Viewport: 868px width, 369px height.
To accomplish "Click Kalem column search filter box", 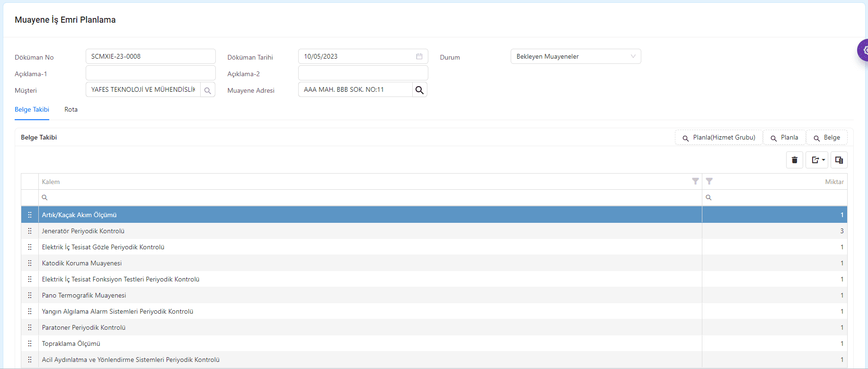I will (x=370, y=197).
